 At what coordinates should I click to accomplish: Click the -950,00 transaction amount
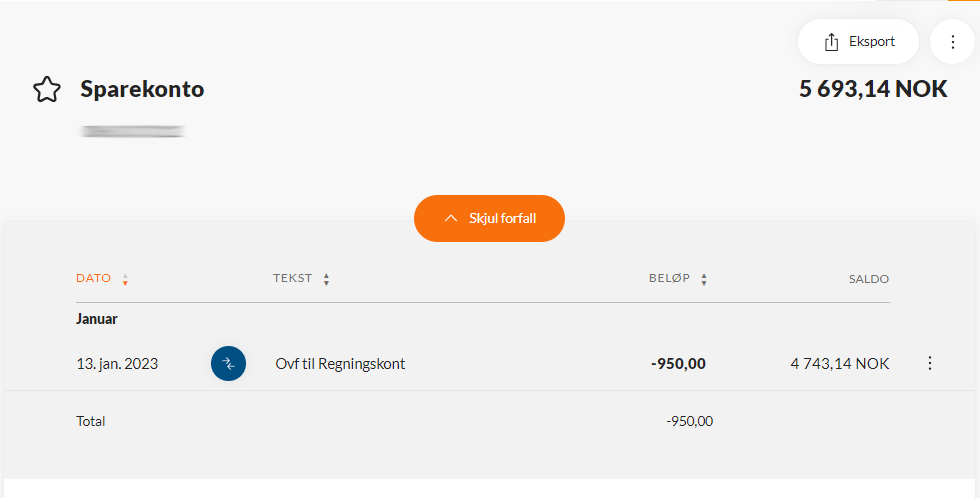pyautogui.click(x=678, y=364)
